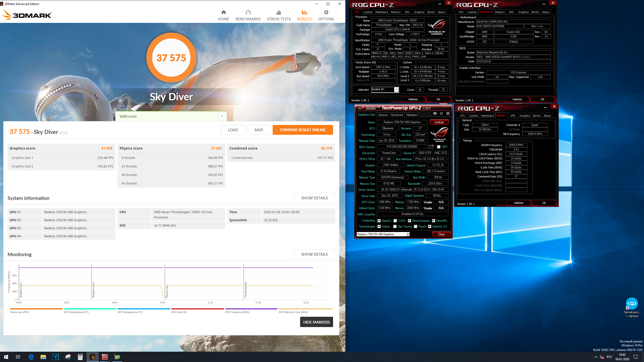Click the BIOS share/export icon in GPU-Z
Viewport: 644px width, 362px height.
pyautogui.click(x=431, y=147)
